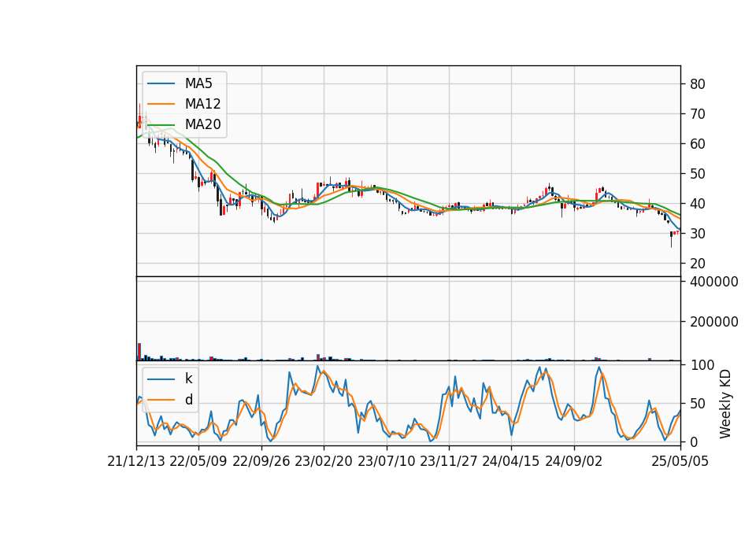Screen dimensions: 756x543
Task: Click the 22/09/26 date tick label
Action: (261, 461)
